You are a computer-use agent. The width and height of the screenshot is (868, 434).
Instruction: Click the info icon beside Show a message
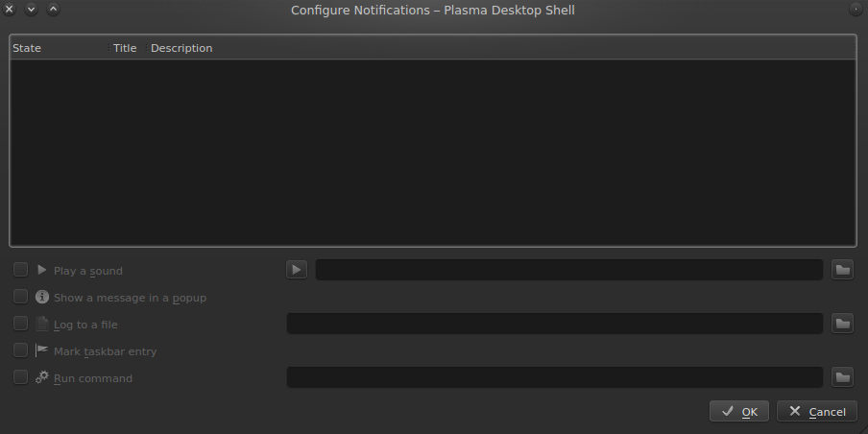tap(42, 297)
